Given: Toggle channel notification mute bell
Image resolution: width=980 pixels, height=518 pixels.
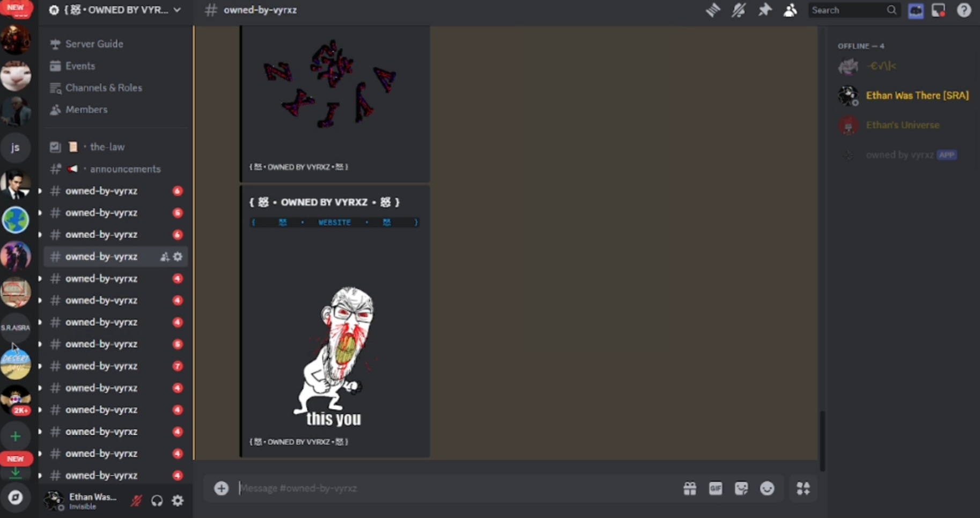Looking at the screenshot, I should click(739, 10).
